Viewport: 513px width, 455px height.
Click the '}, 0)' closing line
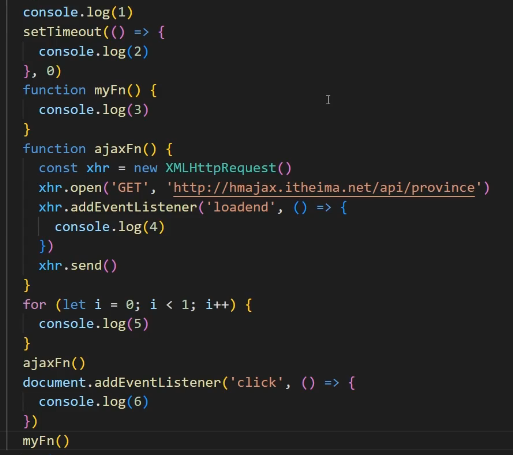42,71
